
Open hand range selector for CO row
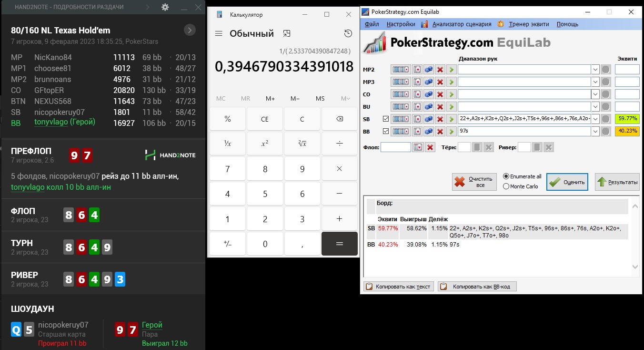[401, 94]
